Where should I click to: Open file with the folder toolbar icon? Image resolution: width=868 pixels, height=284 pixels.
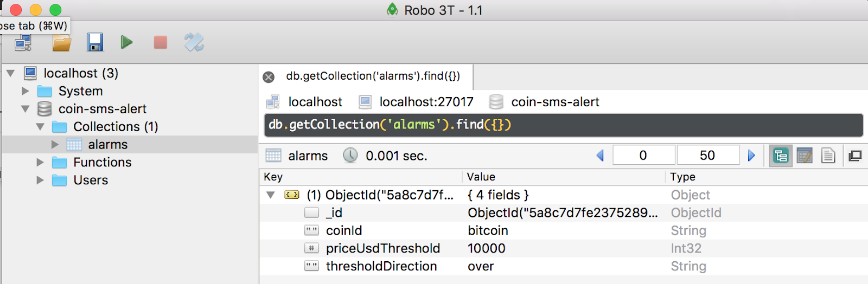point(61,42)
